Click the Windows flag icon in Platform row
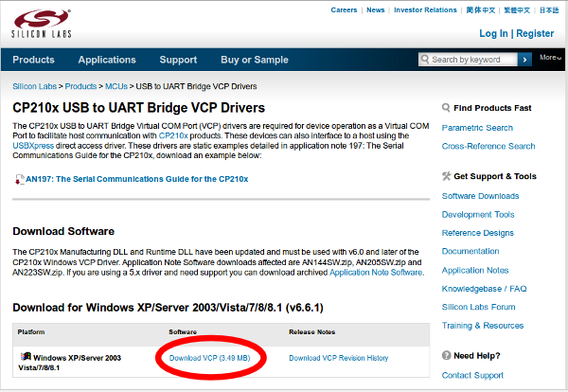Screen dimensions: 568x392 pyautogui.click(x=26, y=357)
